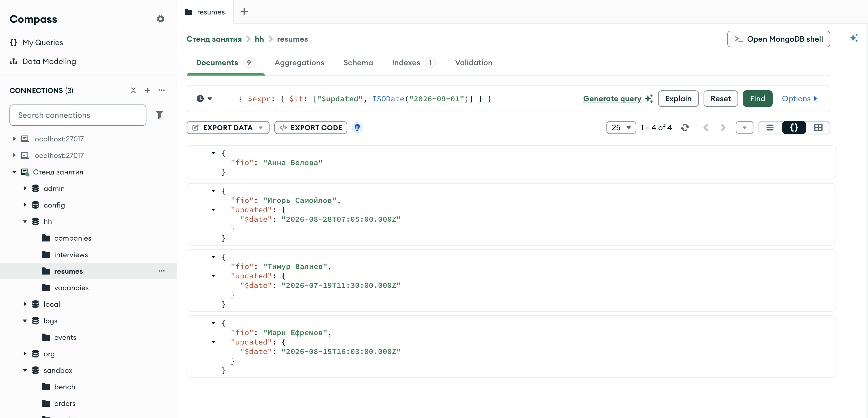Add new connection plus icon
Image resolution: width=868 pixels, height=418 pixels.
pos(148,90)
